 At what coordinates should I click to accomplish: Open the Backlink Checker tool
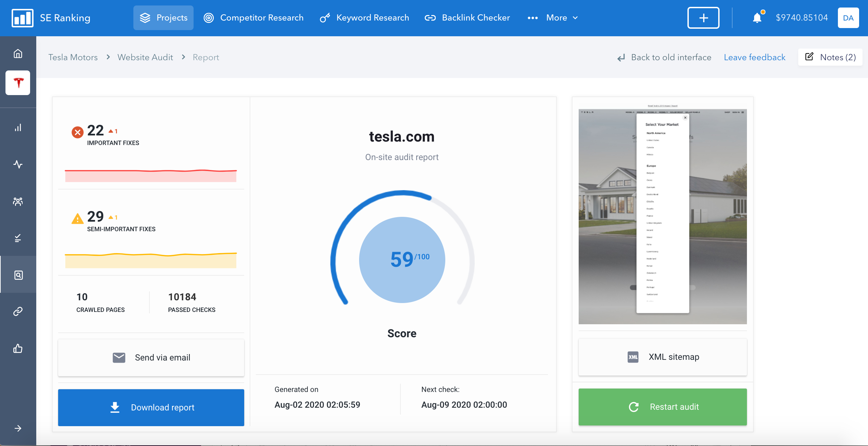coord(467,18)
